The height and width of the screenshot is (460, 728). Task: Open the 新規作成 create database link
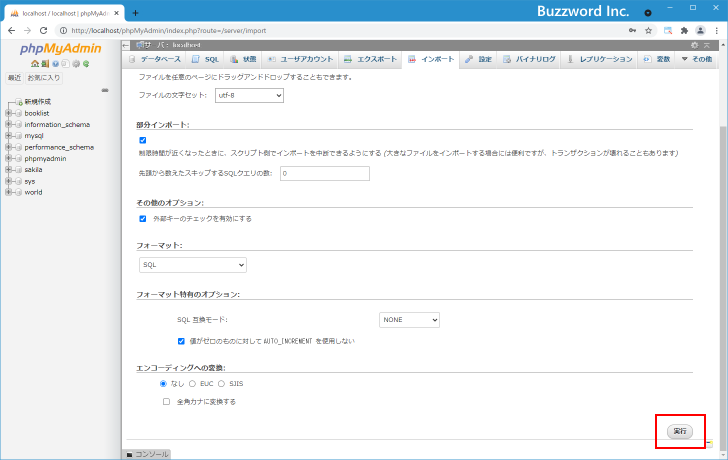(x=38, y=102)
